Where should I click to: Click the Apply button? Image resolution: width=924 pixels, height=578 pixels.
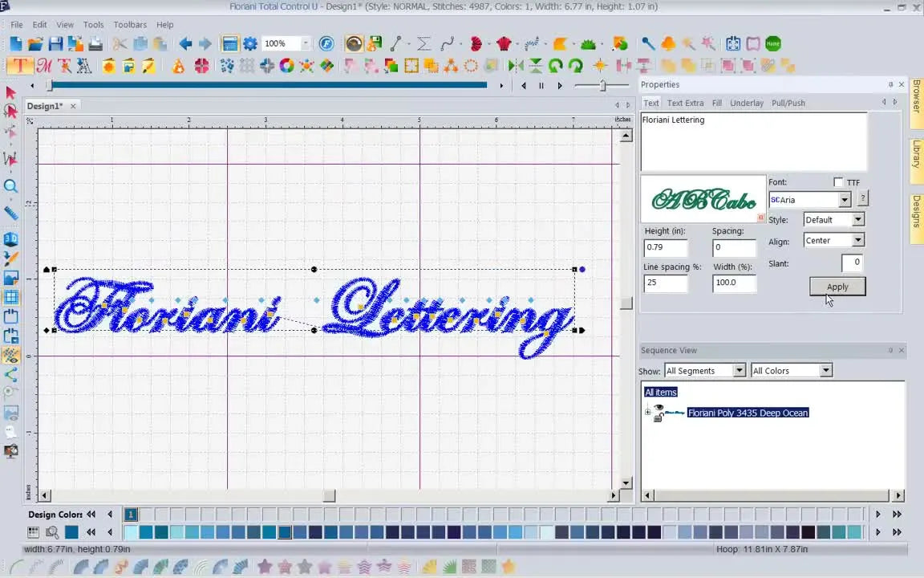(x=837, y=287)
